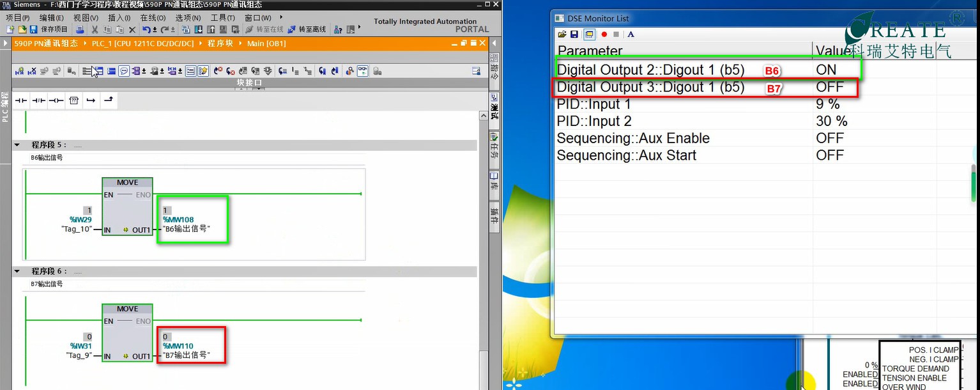
Task: Click the compile icon in main toolbar
Action: click(185, 29)
